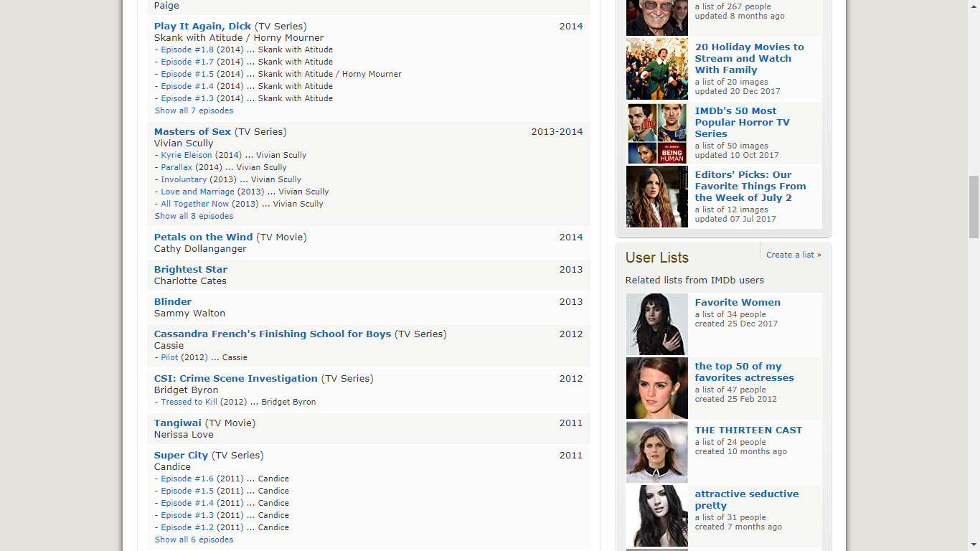Click the Favorite Women list thumbnail
Screen dimensions: 980x551
[657, 324]
